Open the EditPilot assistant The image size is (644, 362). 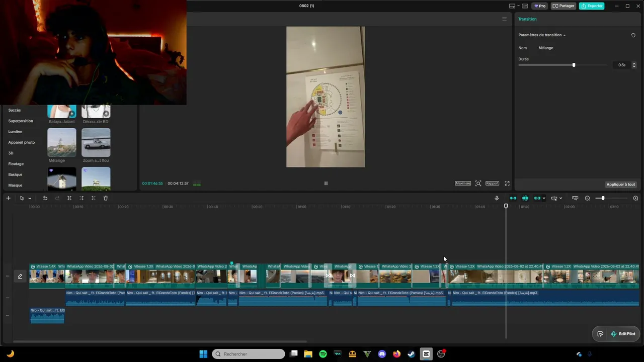point(623,334)
